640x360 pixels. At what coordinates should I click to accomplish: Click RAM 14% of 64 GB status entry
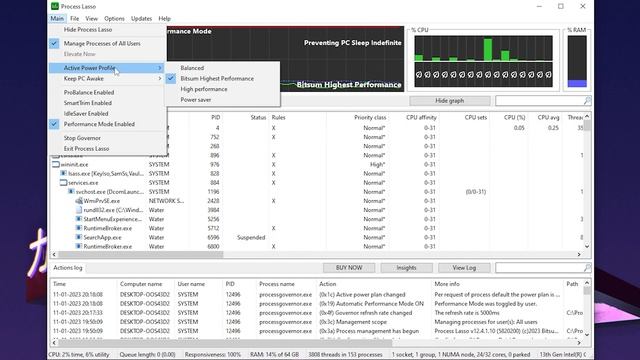[274, 355]
